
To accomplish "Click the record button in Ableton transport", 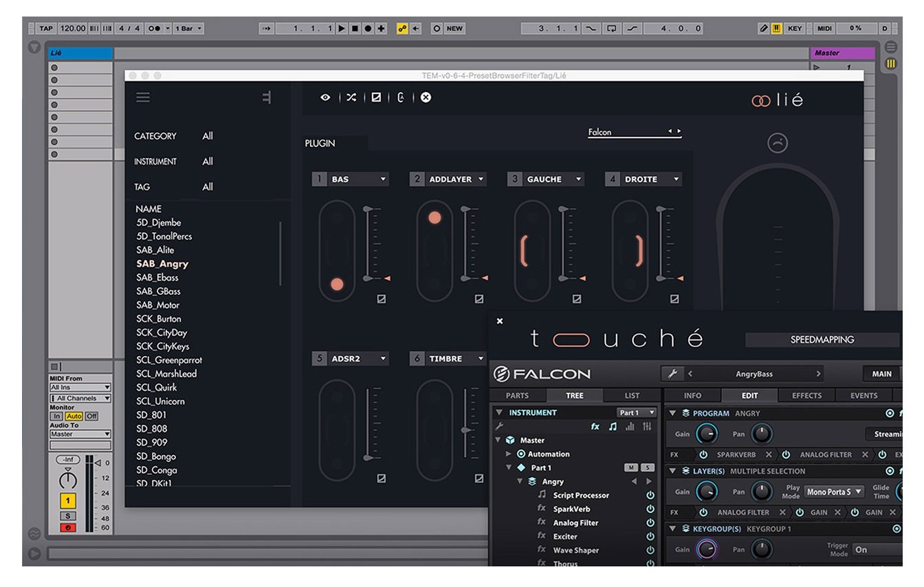I will pyautogui.click(x=368, y=28).
